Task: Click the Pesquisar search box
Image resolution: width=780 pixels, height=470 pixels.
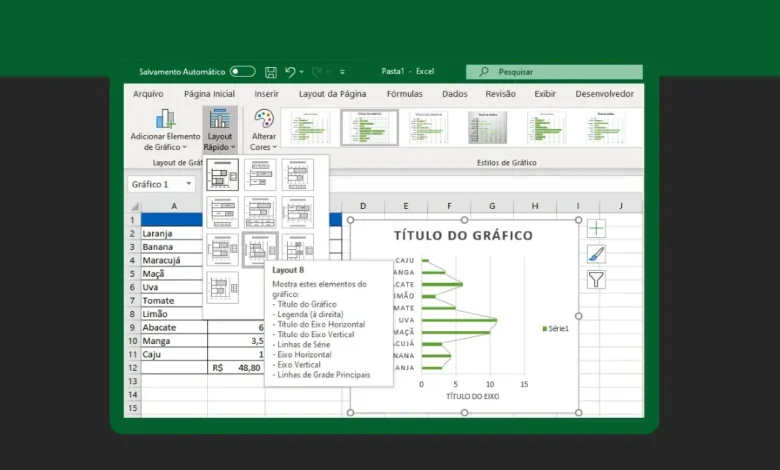Action: 554,72
